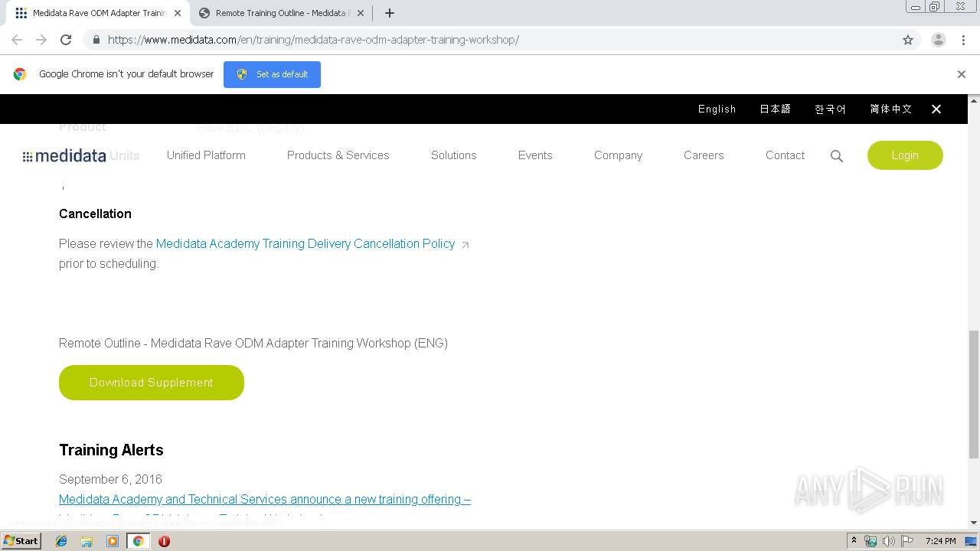Select Korean language 한국어
Viewport: 980px width, 551px height.
coord(830,109)
